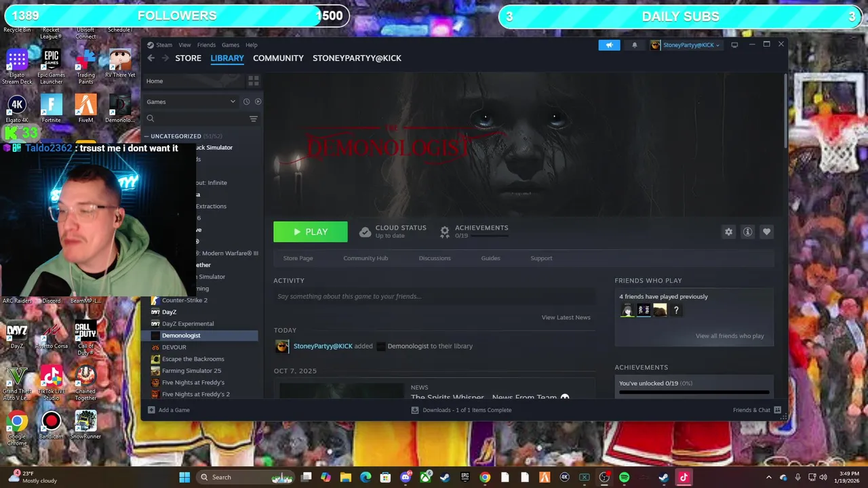Open the Google Chrome desktop shortcut
This screenshot has width=868, height=488.
tap(17, 428)
